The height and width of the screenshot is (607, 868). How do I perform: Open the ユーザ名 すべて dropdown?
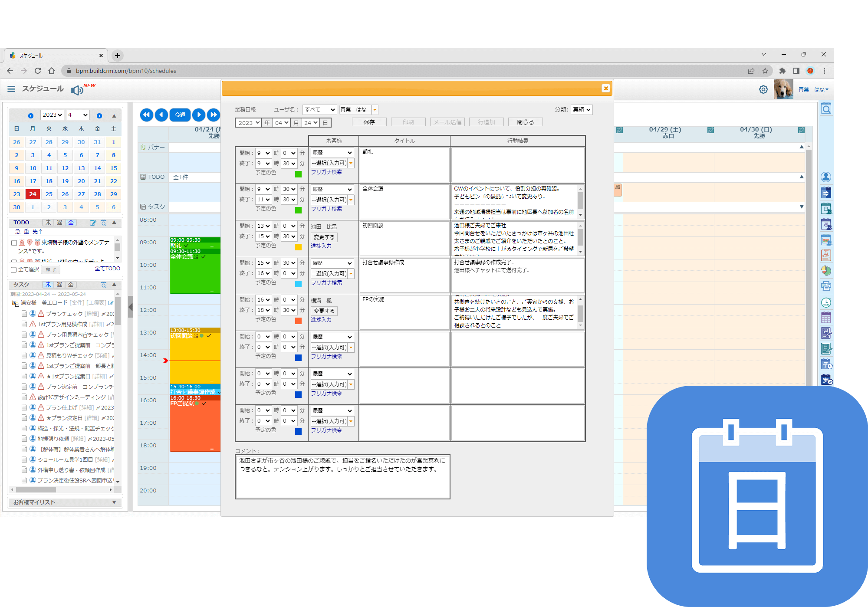click(319, 110)
